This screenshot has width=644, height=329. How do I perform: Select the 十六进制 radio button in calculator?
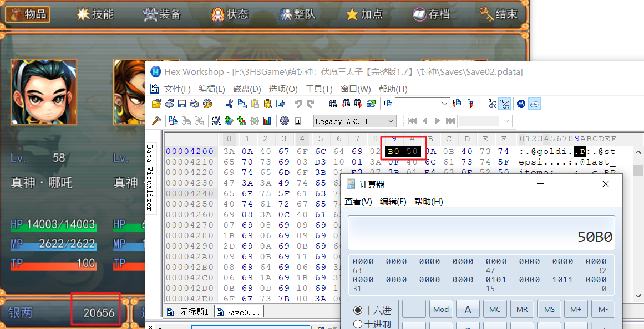tap(358, 310)
